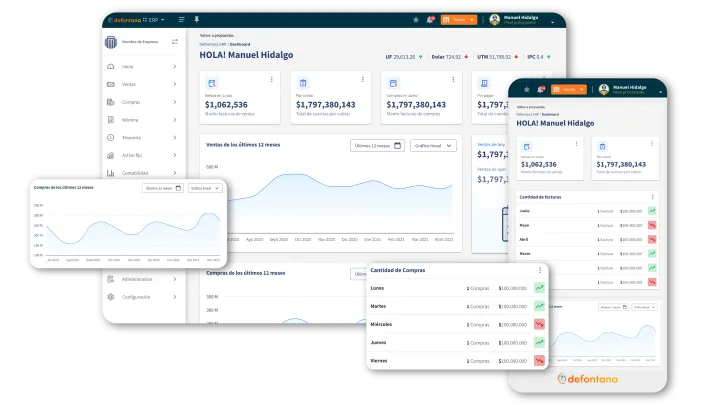Click the star favorites icon in main header
The height and width of the screenshot is (405, 720).
tap(416, 20)
